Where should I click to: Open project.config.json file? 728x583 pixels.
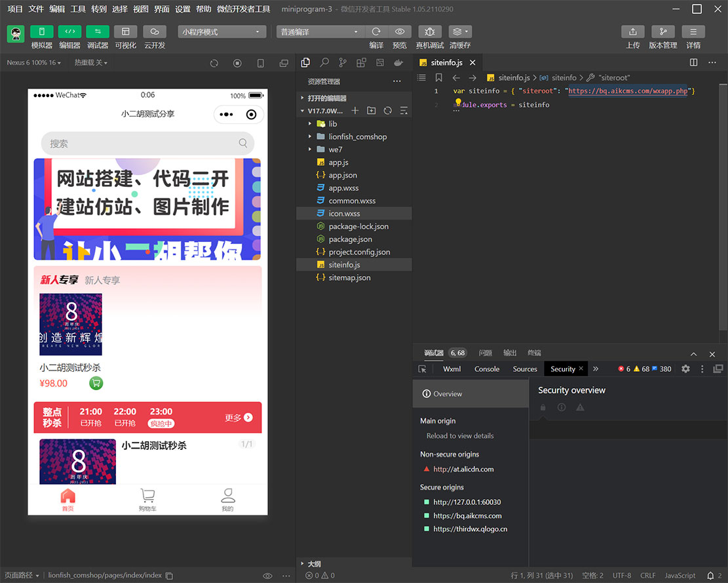point(354,252)
